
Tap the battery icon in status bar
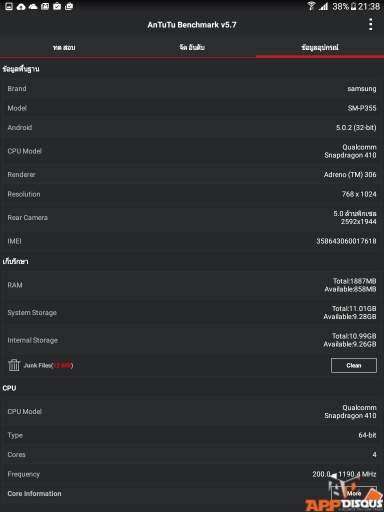(354, 6)
